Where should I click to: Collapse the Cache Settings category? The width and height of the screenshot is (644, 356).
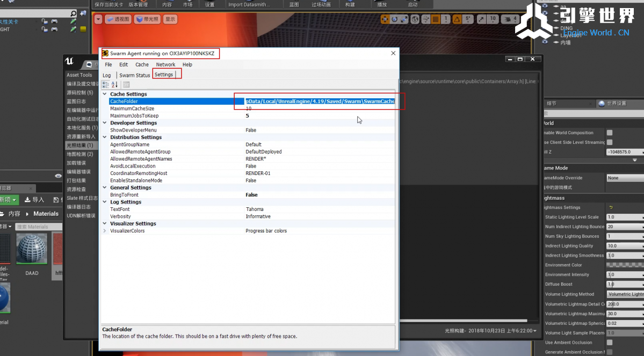coord(105,95)
